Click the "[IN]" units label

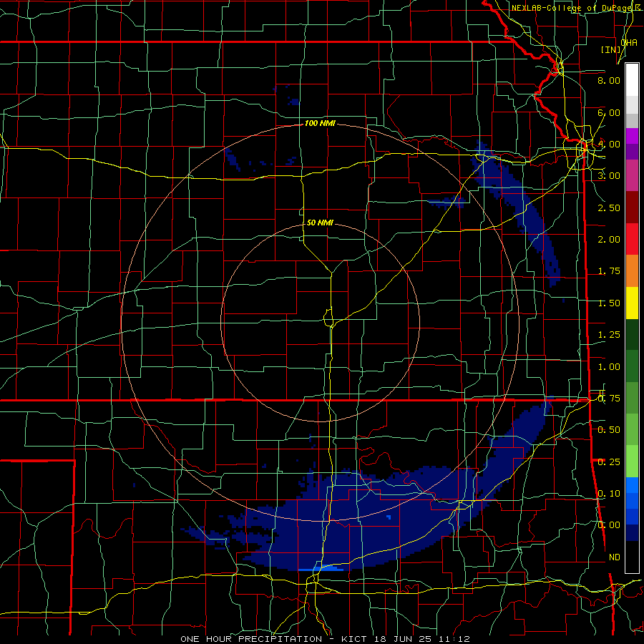pos(611,49)
